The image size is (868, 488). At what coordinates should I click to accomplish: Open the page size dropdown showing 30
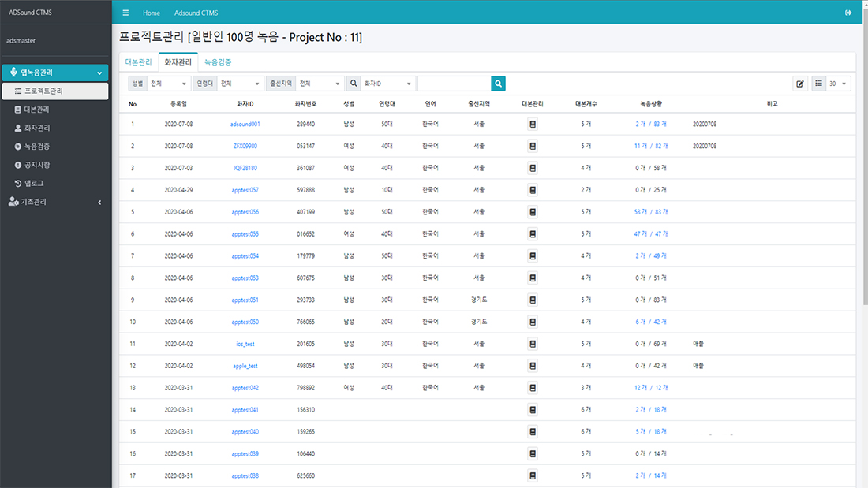pyautogui.click(x=838, y=84)
